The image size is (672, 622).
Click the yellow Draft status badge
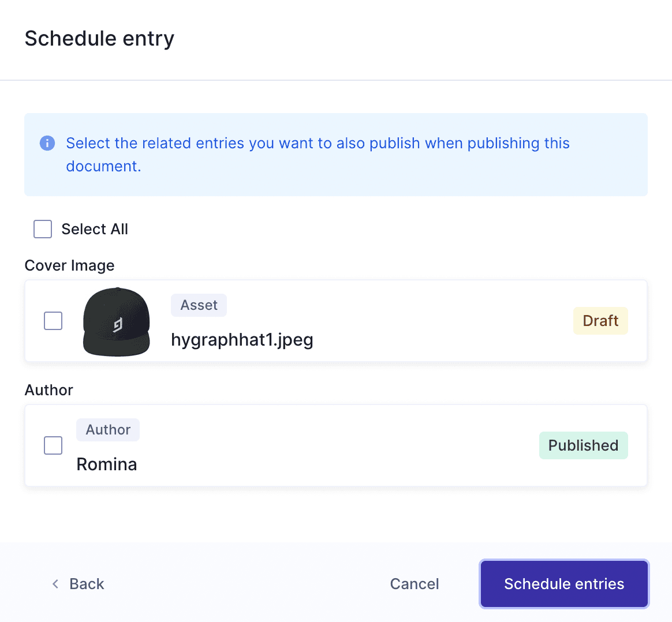tap(600, 321)
